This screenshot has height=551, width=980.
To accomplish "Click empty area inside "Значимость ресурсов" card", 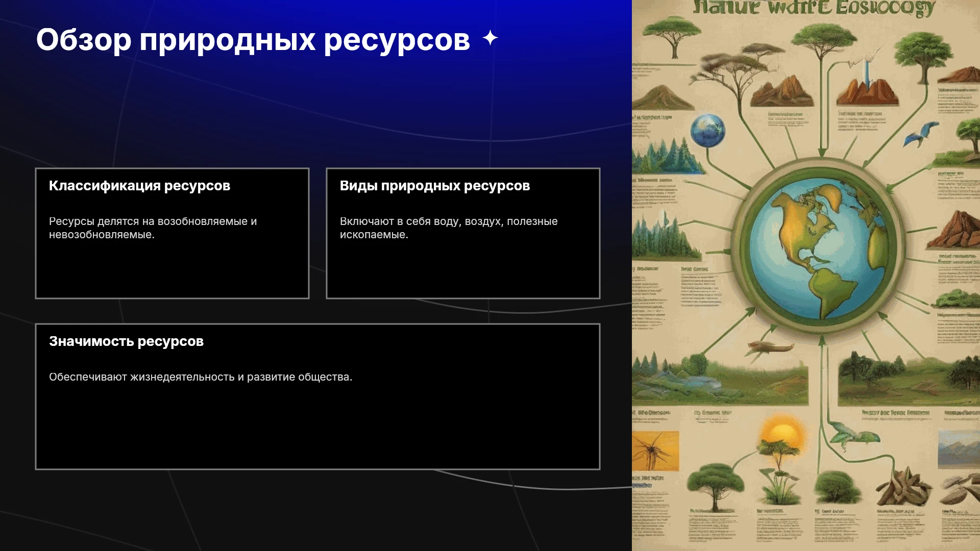I will point(317,429).
